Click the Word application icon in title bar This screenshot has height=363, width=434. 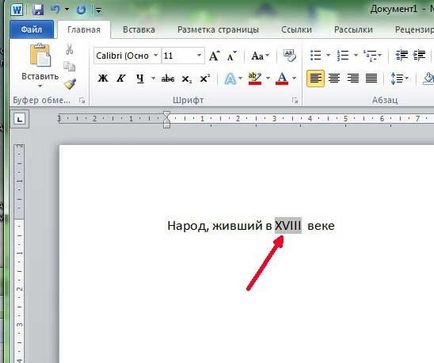[17, 9]
